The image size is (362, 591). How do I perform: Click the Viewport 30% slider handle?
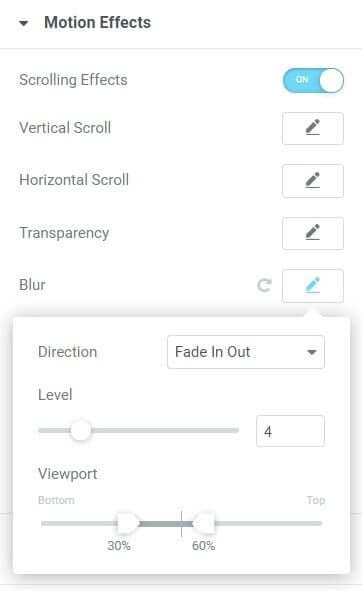(128, 523)
